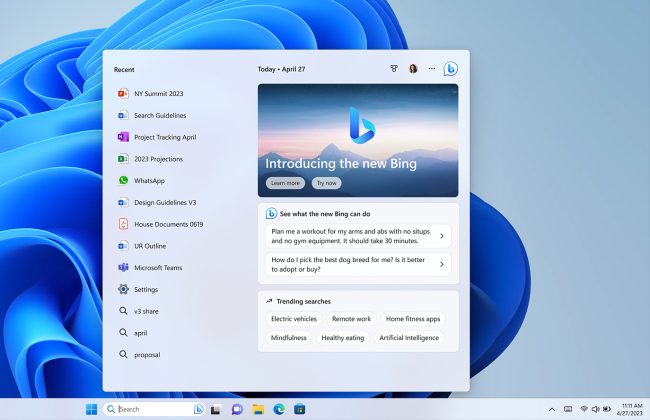Select the Artificial Intelligence trending search
Screen dimensions: 650x420
click(409, 337)
